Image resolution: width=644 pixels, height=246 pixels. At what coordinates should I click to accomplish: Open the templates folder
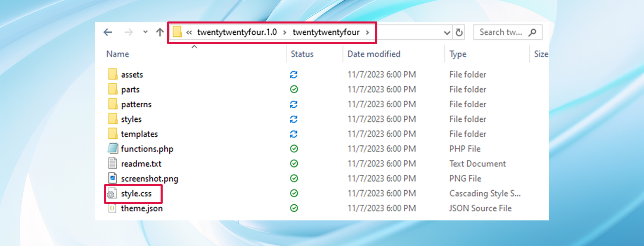139,134
